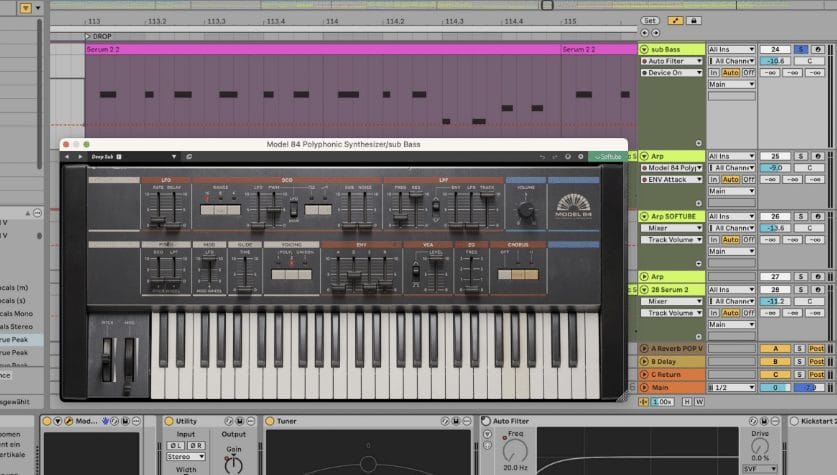Select the first Serum 2 2 clip header
This screenshot has width=837, height=475.
point(323,49)
